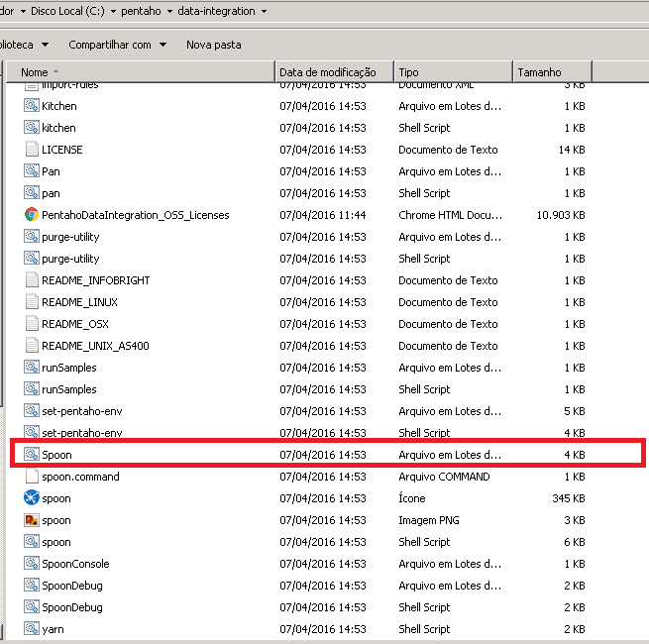Click the Nova pasta button
The image size is (649, 644).
coord(214,45)
